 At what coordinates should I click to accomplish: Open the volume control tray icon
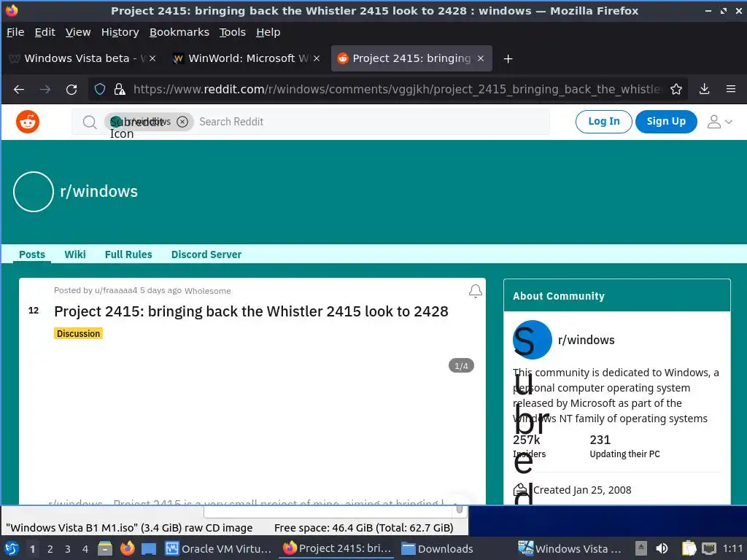662,548
